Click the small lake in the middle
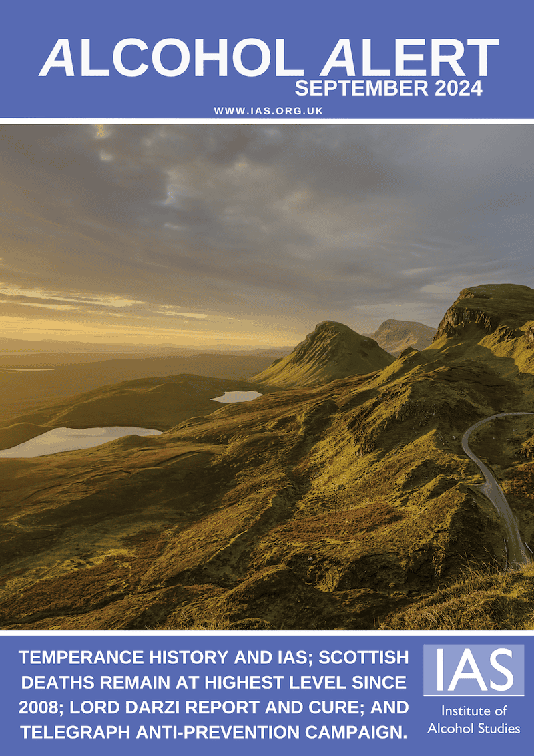534x756 pixels. (237, 396)
